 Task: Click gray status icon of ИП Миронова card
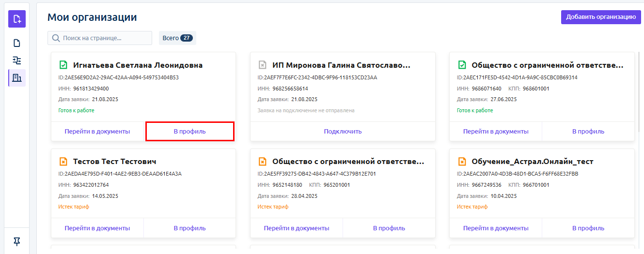pos(262,65)
